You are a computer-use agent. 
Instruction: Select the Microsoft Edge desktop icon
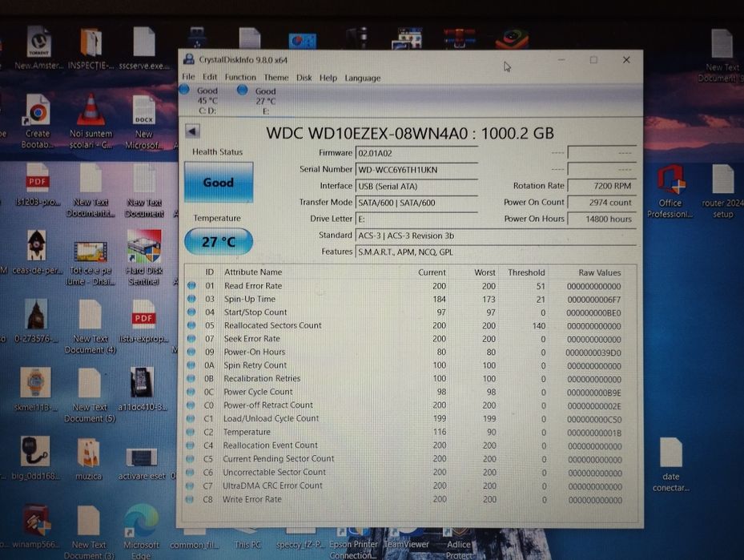pos(141,533)
